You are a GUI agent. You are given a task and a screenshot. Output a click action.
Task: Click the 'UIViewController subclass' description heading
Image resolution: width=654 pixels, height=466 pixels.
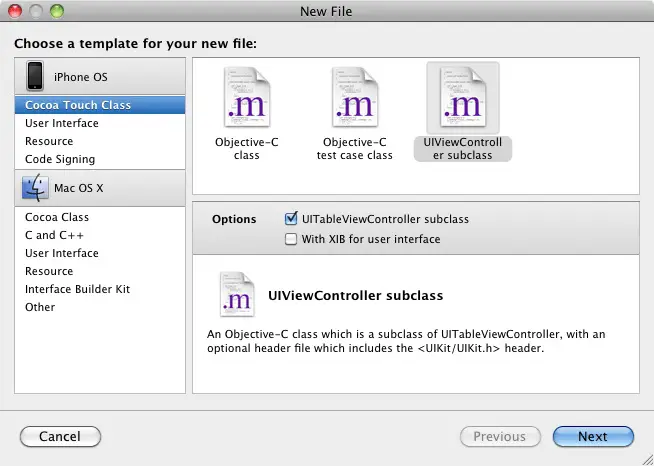point(355,295)
